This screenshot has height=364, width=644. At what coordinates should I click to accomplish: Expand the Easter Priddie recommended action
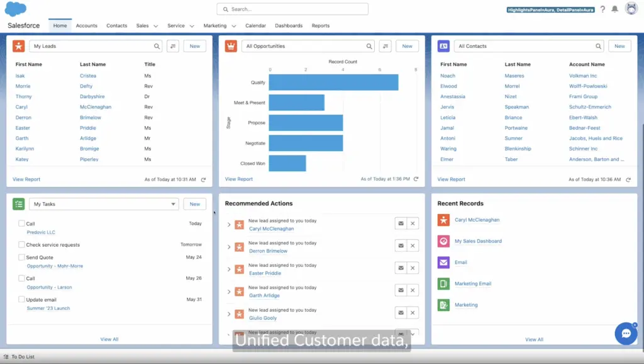pyautogui.click(x=229, y=269)
